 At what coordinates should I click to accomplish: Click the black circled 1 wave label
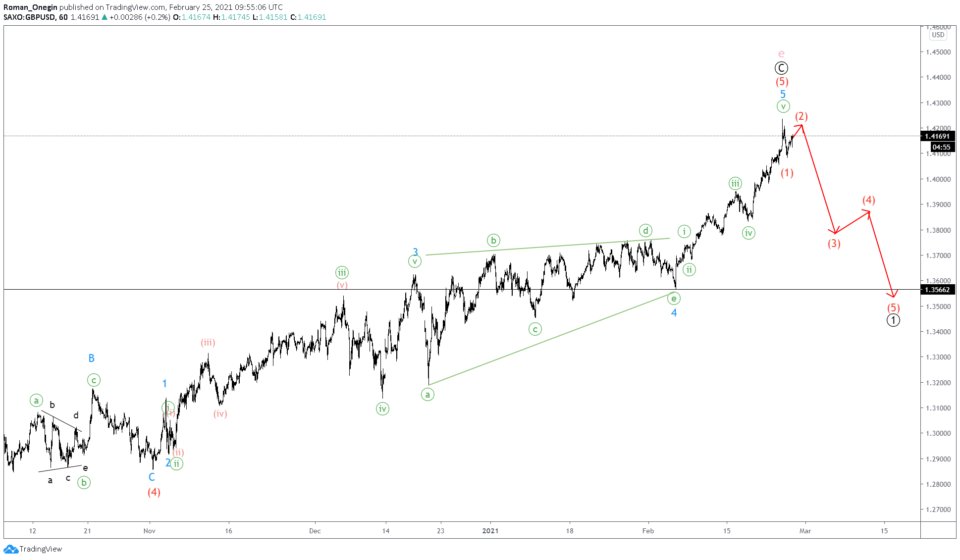[893, 320]
